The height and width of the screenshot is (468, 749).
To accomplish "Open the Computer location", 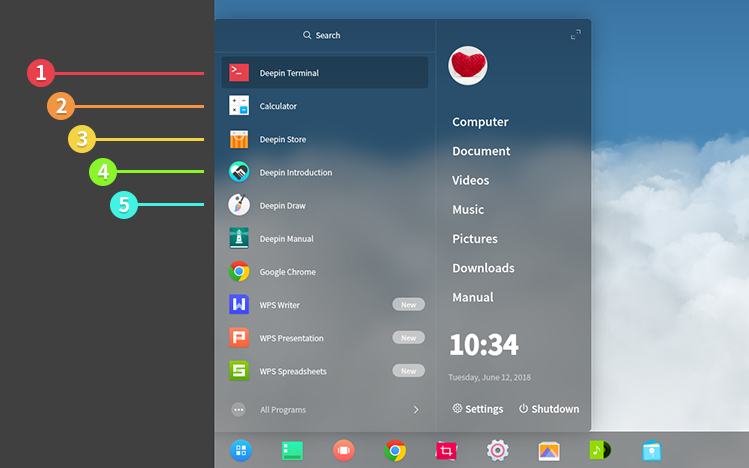I will pos(480,122).
